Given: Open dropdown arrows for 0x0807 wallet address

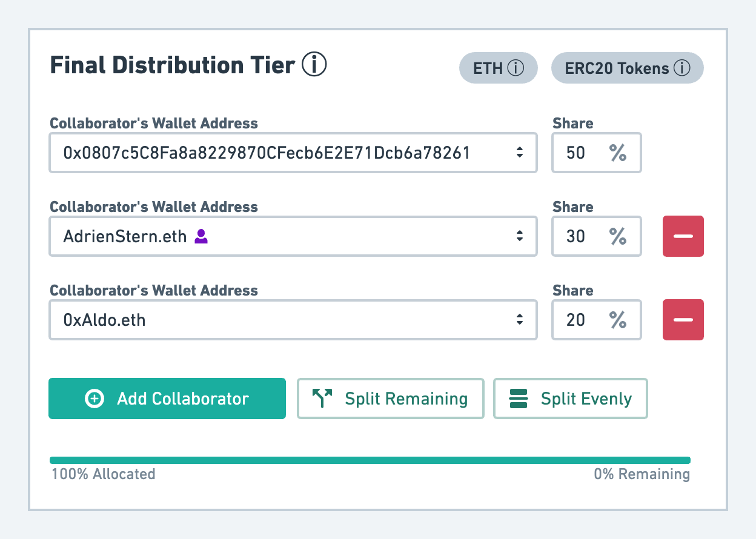Looking at the screenshot, I should click(x=519, y=153).
